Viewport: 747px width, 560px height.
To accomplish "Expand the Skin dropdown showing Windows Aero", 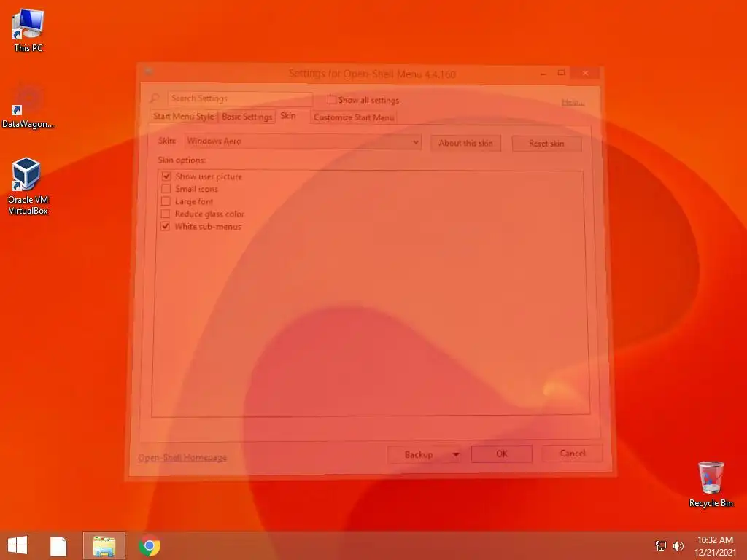I will tap(303, 141).
